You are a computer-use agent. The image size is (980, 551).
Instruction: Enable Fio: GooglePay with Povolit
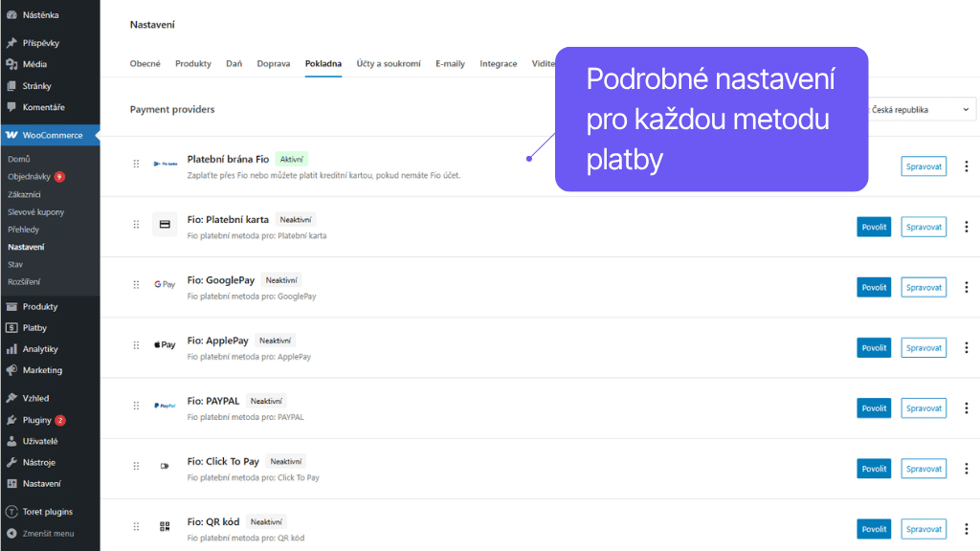tap(874, 287)
